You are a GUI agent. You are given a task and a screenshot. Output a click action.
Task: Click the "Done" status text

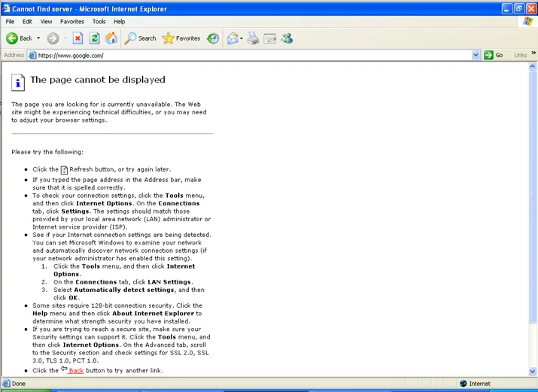(x=19, y=384)
